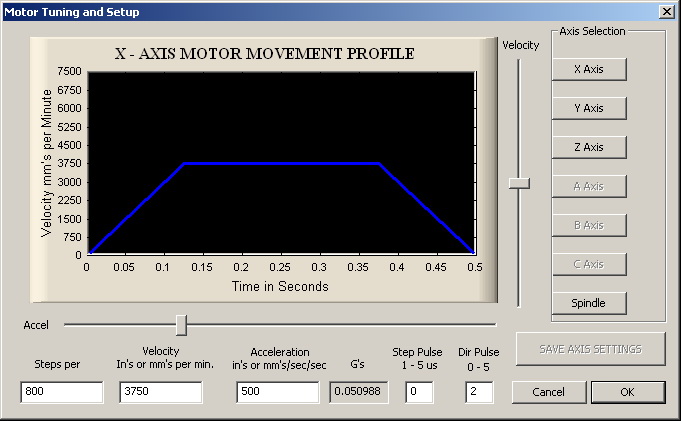Click the Steps per input field
681x421 pixels.
[62, 392]
